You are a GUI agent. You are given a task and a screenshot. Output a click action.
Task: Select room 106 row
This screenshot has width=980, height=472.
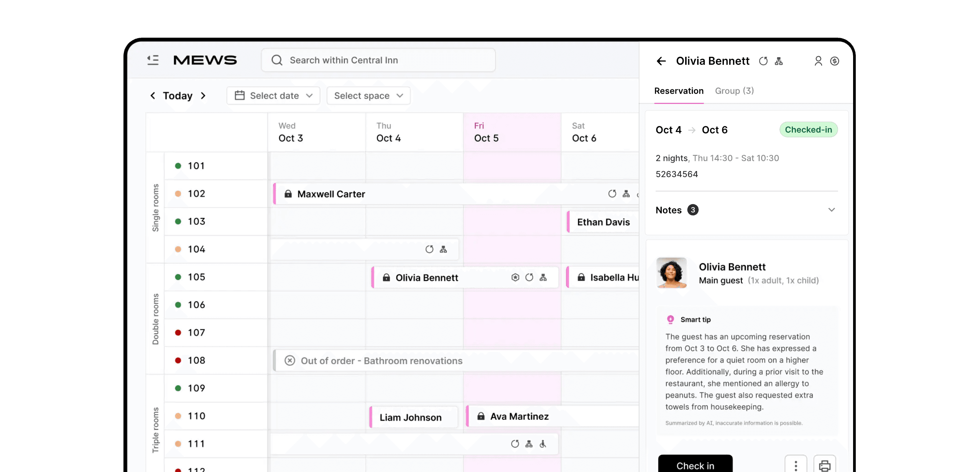(x=216, y=305)
